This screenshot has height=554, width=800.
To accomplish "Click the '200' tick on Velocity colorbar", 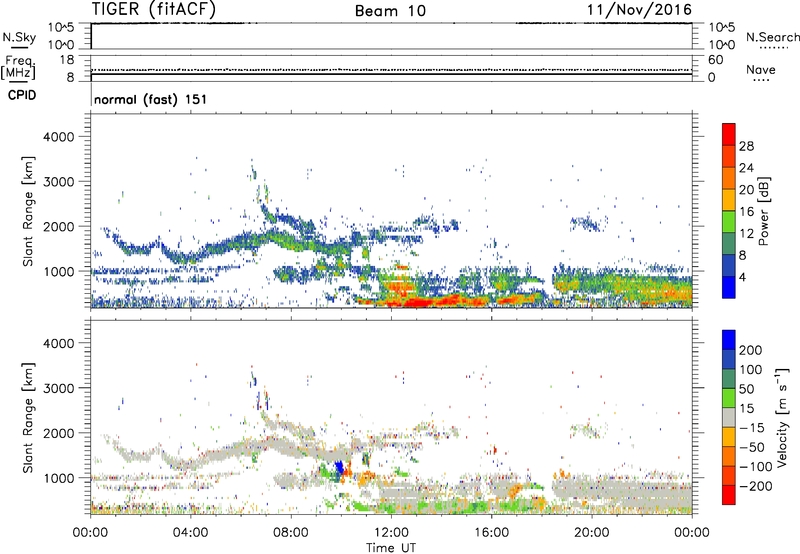I will point(751,350).
